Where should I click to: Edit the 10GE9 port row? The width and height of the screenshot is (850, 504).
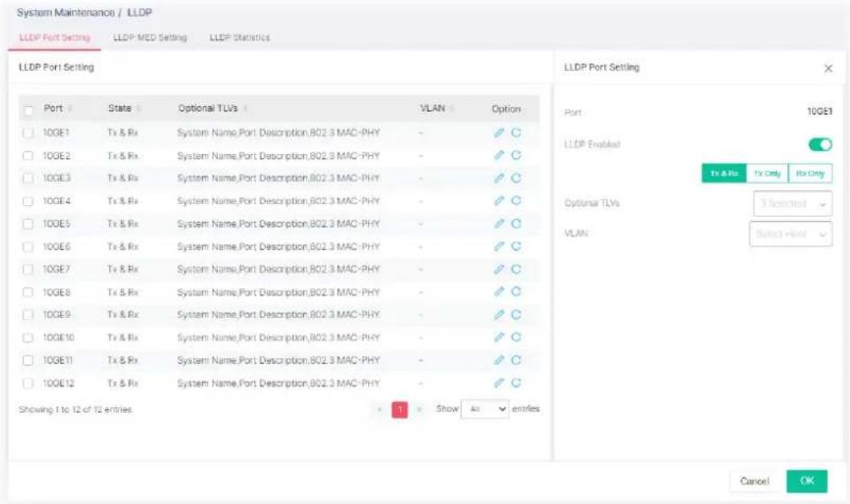click(500, 315)
